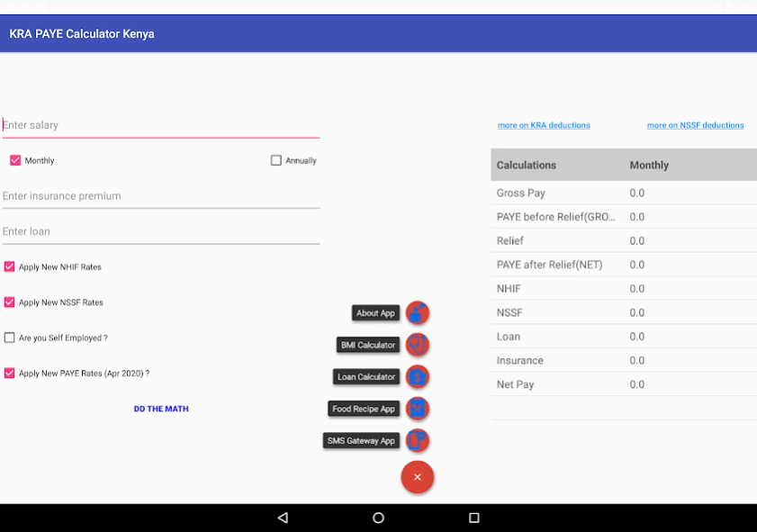Image resolution: width=757 pixels, height=532 pixels.
Task: Check the Are you Self Employed box
Action: [x=10, y=338]
